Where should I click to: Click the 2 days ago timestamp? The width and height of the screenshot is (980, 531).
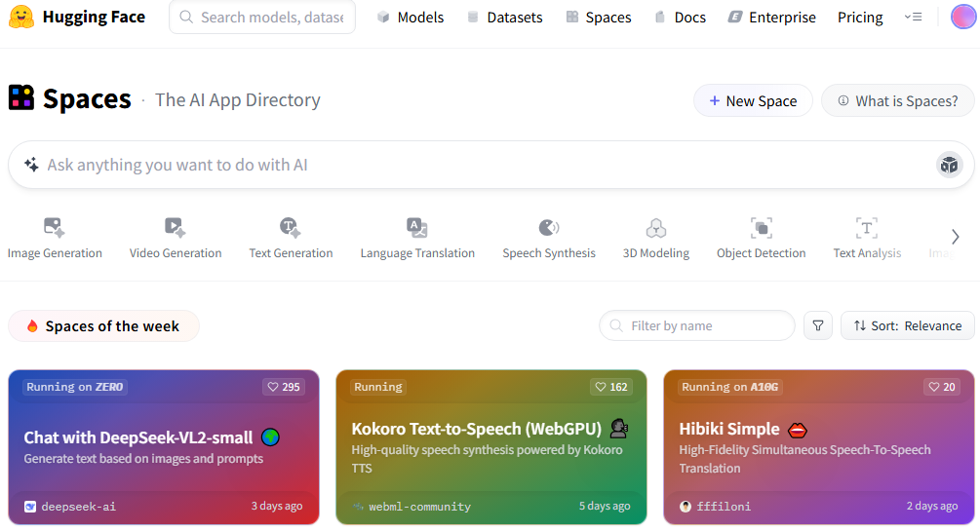click(x=932, y=506)
